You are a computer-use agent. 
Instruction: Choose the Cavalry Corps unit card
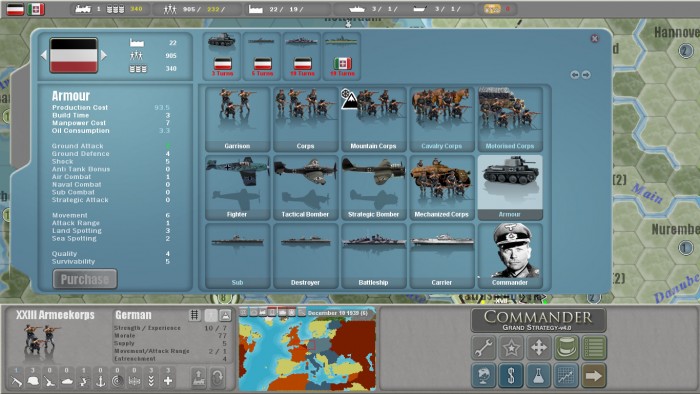point(442,119)
